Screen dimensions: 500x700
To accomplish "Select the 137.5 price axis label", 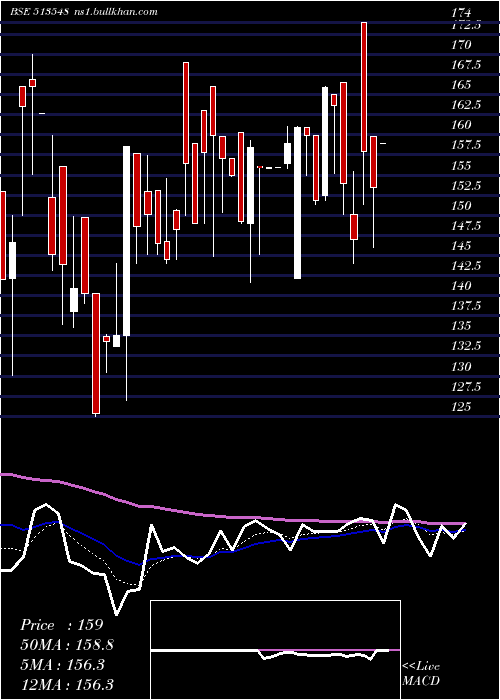I will click(x=466, y=306).
